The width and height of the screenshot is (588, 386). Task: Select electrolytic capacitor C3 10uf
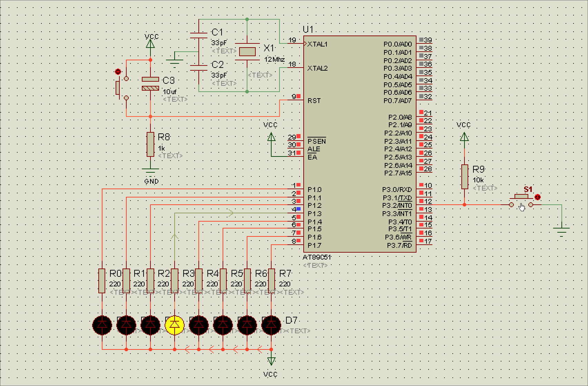pyautogui.click(x=150, y=84)
